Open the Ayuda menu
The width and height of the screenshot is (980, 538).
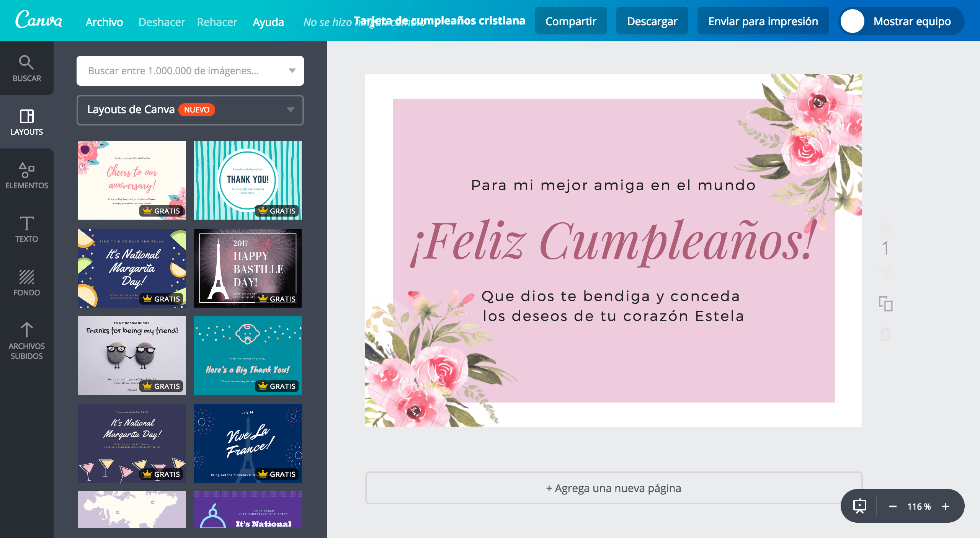click(268, 21)
